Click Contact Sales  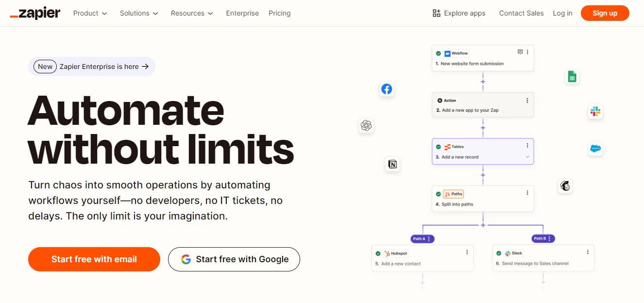(x=522, y=13)
